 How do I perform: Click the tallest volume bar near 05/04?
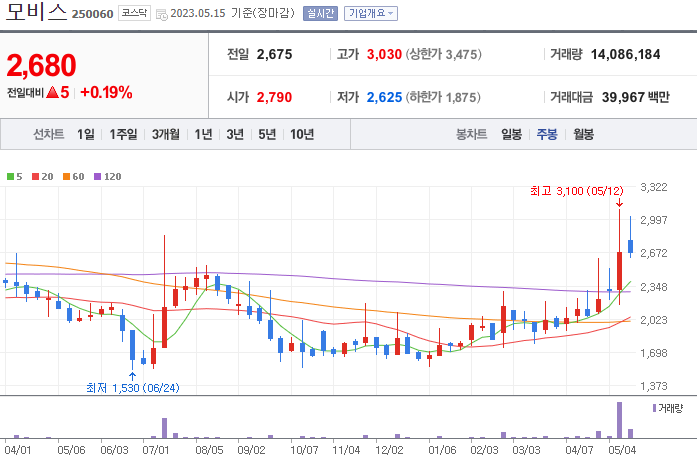(619, 420)
